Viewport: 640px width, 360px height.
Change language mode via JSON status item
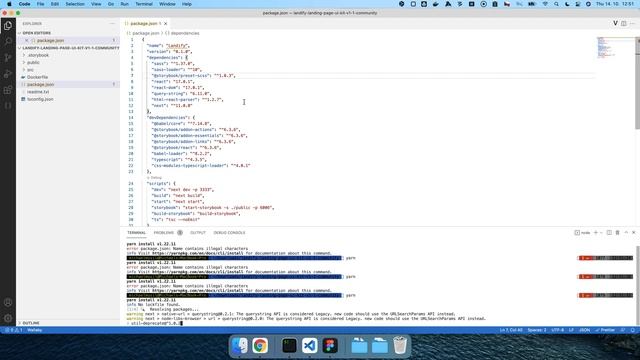[x=584, y=330]
